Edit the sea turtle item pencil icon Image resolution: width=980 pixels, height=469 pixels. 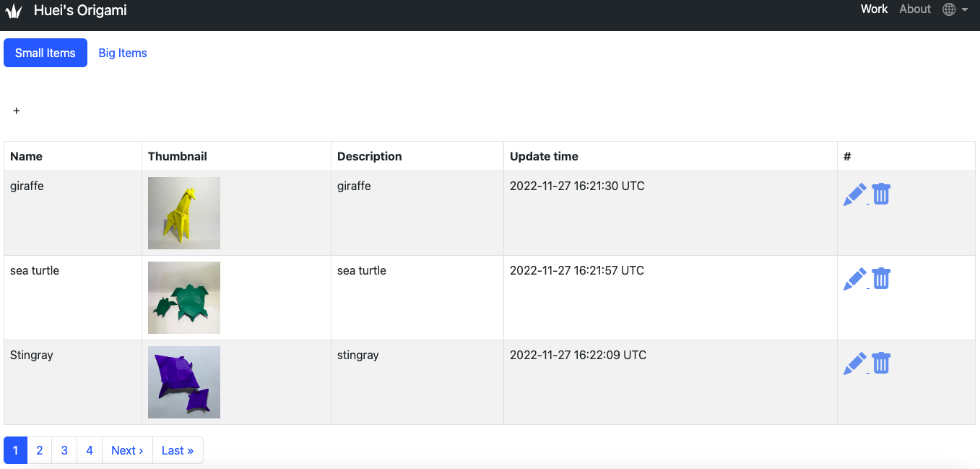[855, 279]
